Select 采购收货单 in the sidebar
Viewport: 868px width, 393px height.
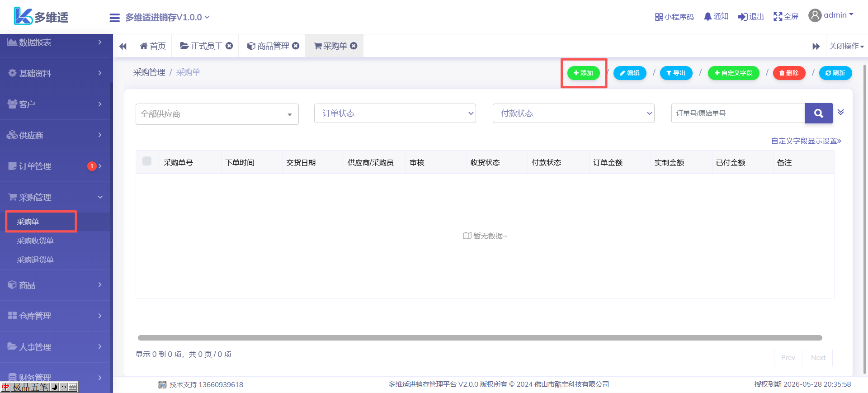point(35,241)
